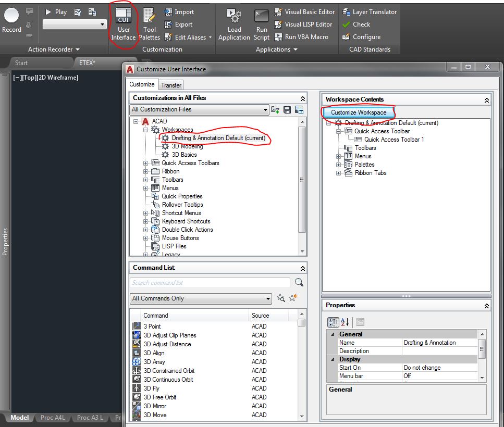Select Proc A3 L layout tab

tap(90, 418)
